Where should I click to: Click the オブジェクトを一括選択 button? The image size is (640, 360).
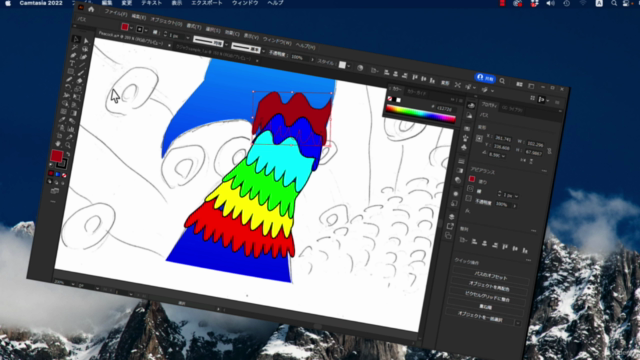[480, 317]
